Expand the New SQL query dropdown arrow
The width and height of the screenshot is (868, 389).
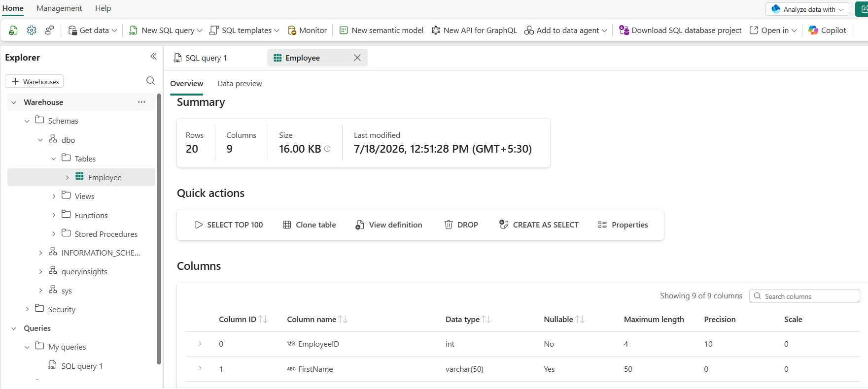[200, 31]
